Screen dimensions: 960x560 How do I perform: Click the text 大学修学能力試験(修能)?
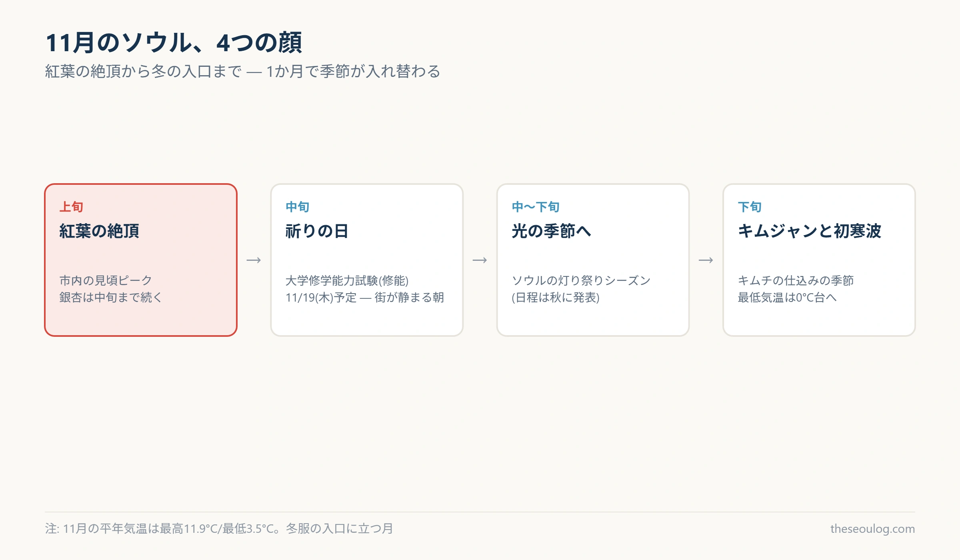347,280
